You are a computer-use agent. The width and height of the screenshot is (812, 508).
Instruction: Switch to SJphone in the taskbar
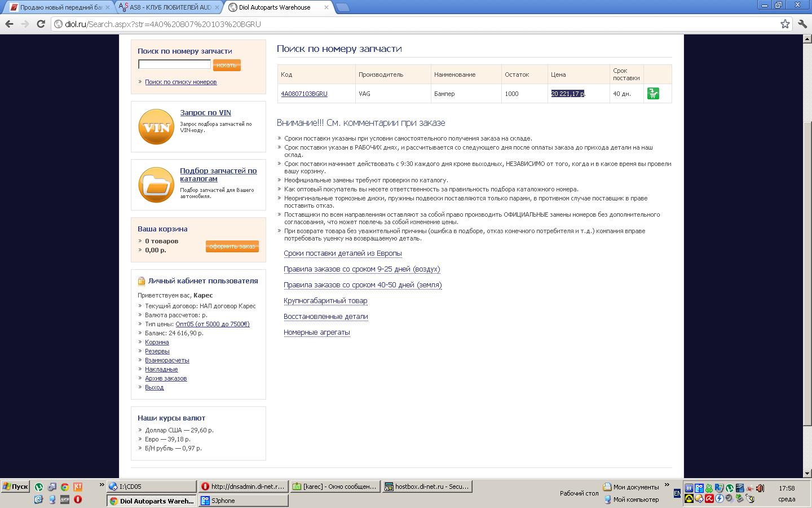point(244,501)
